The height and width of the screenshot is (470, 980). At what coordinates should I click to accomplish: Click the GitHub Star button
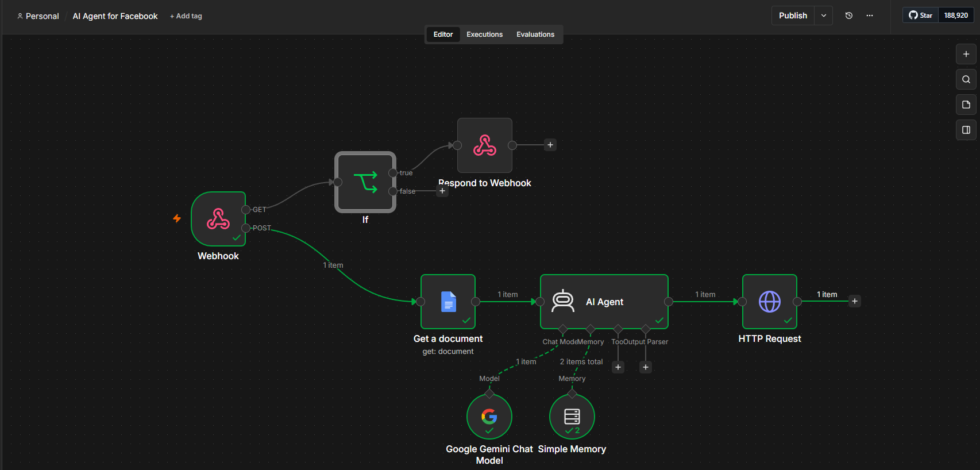[x=920, y=16]
